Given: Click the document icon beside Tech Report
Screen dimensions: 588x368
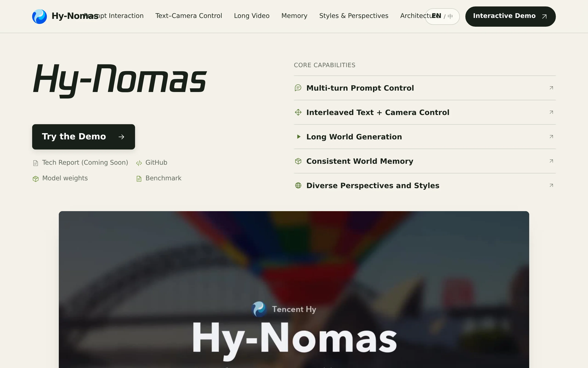Looking at the screenshot, I should (35, 163).
